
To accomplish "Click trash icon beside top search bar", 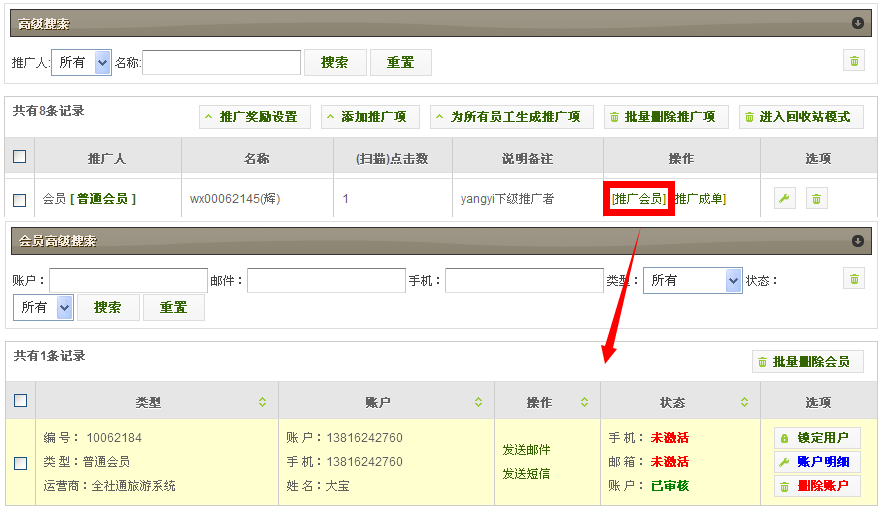I will (x=853, y=62).
